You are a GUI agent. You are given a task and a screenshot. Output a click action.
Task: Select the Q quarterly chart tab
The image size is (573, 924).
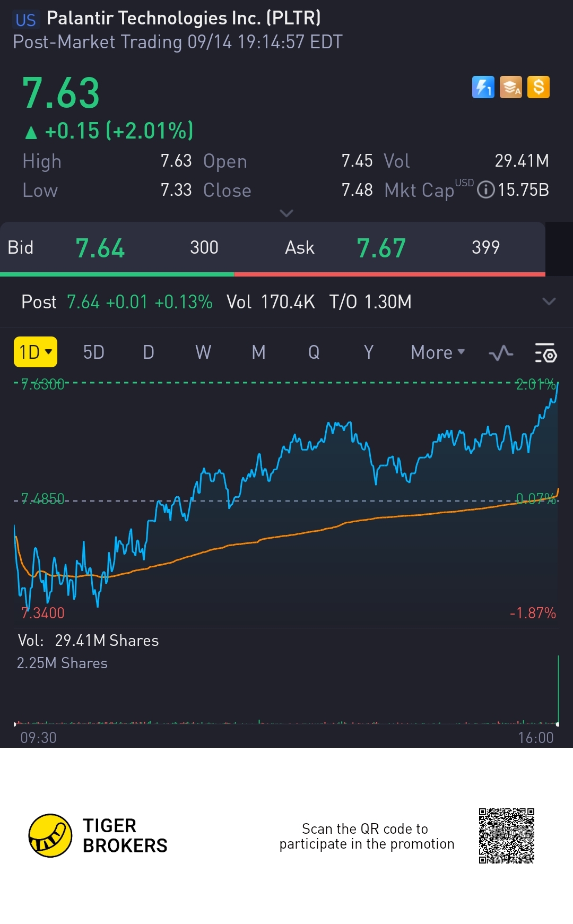click(314, 352)
